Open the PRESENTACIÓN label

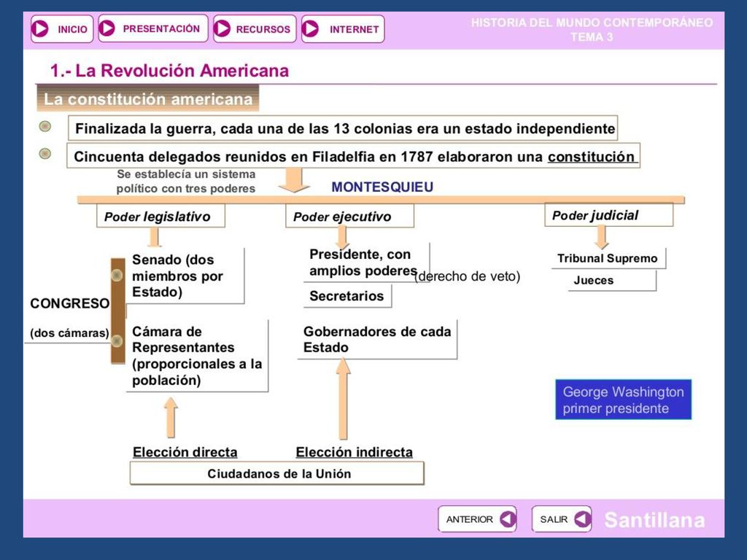tap(161, 28)
